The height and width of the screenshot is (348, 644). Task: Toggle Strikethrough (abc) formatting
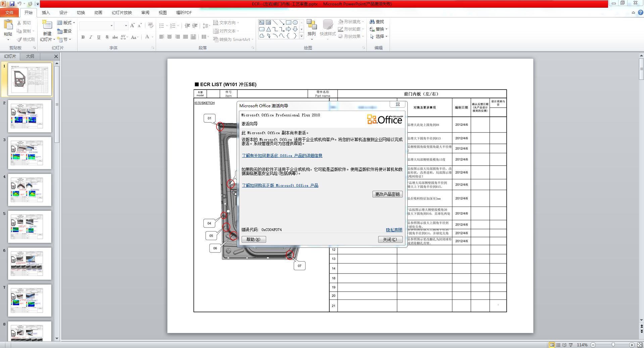point(115,37)
